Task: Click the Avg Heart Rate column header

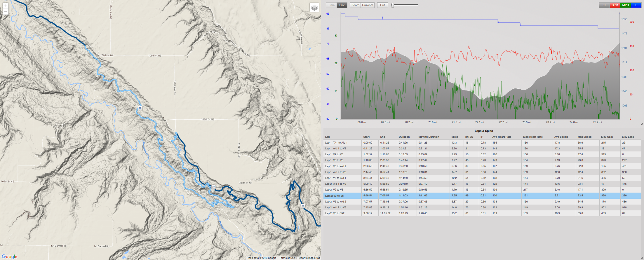Action: pos(502,137)
